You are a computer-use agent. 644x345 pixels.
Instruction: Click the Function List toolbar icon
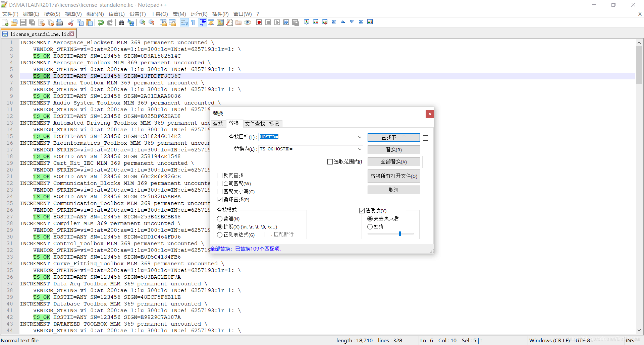(x=229, y=22)
